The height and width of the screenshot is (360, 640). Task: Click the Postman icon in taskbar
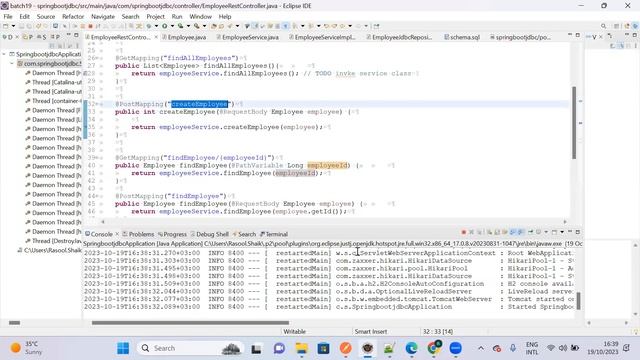tap(345, 348)
